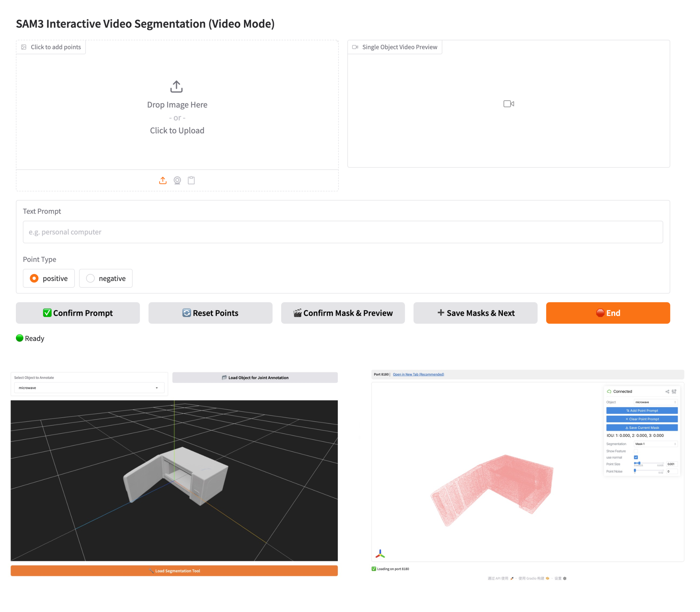This screenshot has width=700, height=612.
Task: Click the IOU values text in Connected panel
Action: pyautogui.click(x=635, y=436)
